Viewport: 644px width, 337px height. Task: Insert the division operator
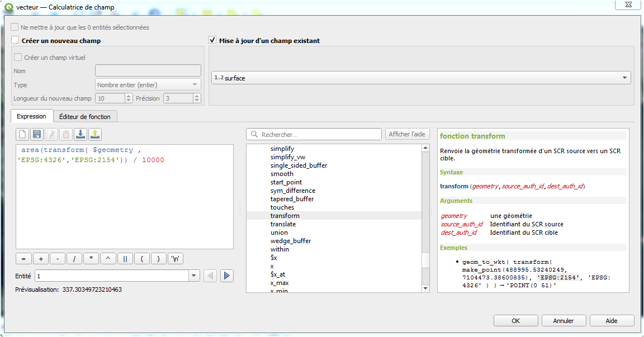(x=74, y=259)
